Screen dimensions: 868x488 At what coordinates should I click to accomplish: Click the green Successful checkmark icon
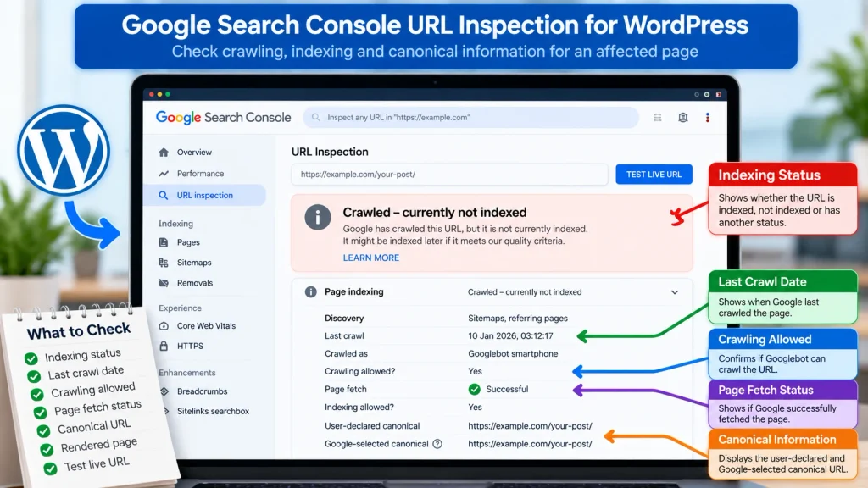(475, 390)
